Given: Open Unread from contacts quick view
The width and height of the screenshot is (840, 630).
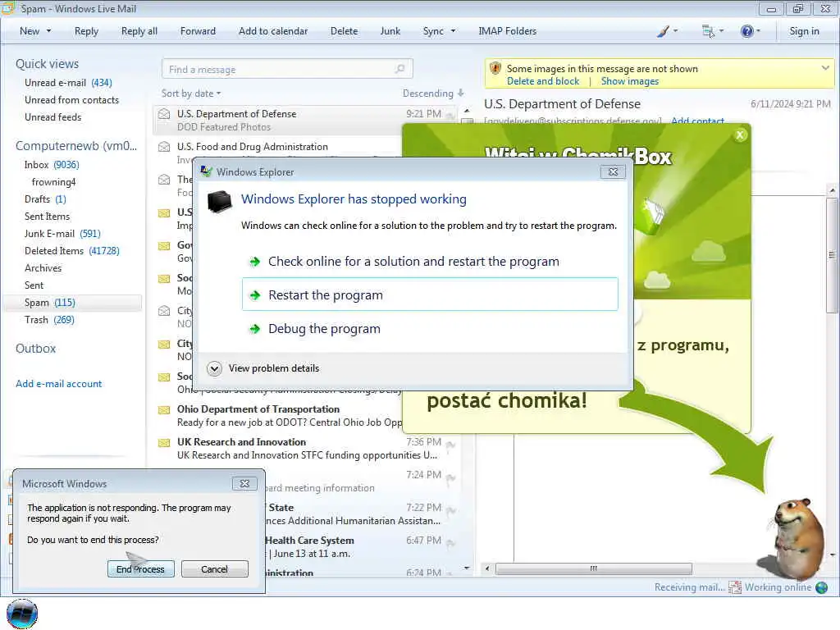Looking at the screenshot, I should [72, 99].
